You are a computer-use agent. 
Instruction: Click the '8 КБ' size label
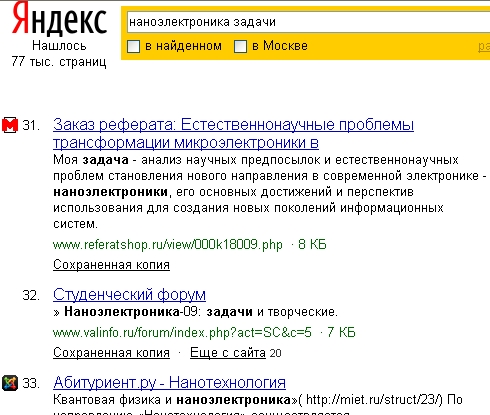(312, 244)
